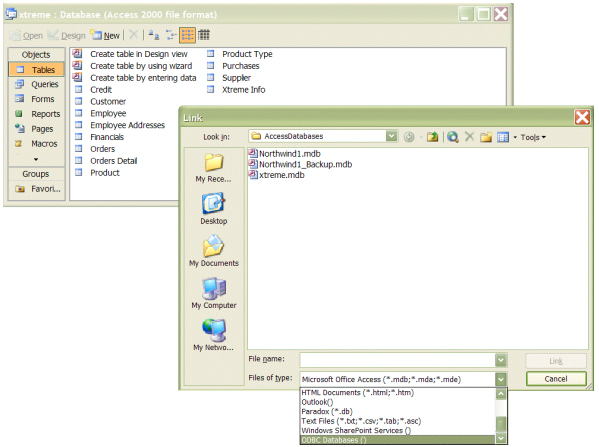Create New Folder icon in Link dialog
This screenshot has width=599, height=447.
486,136
